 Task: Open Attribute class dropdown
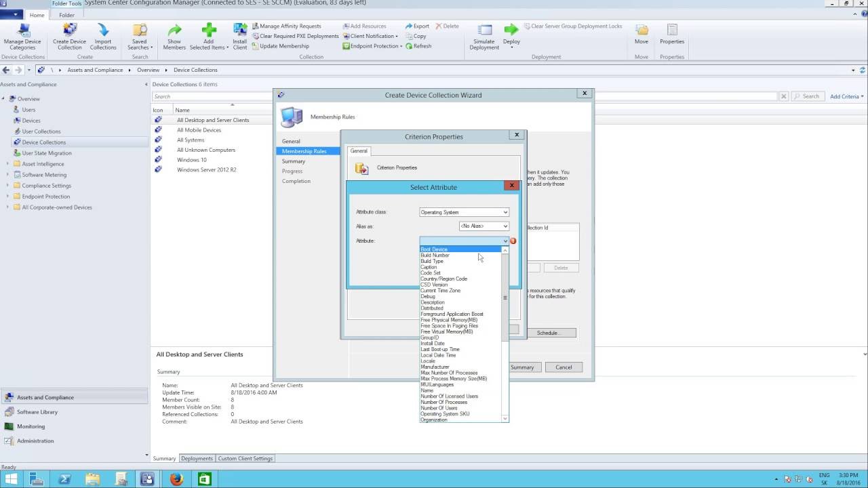[464, 212]
